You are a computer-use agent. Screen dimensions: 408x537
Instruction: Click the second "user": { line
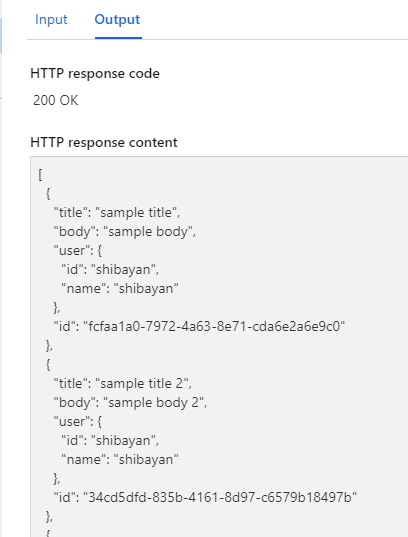(78, 422)
